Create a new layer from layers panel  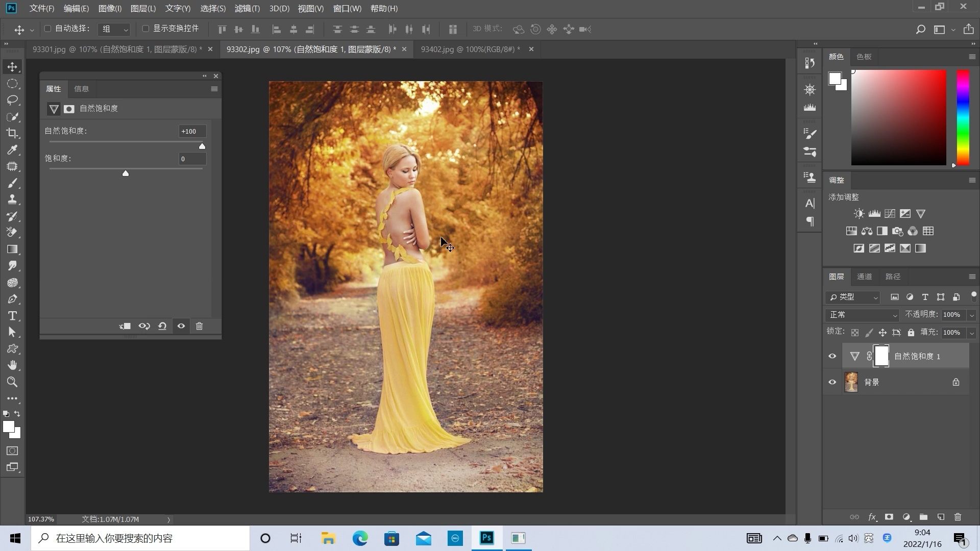coord(941,517)
